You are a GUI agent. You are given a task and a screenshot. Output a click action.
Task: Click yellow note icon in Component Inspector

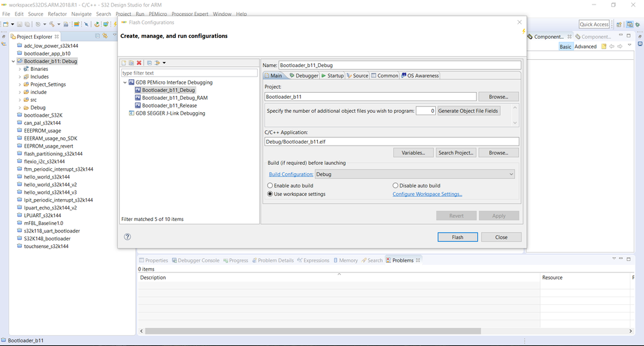tap(604, 46)
